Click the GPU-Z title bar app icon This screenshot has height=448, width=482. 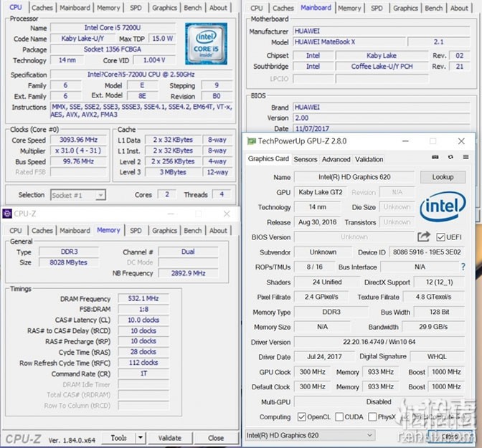(252, 141)
